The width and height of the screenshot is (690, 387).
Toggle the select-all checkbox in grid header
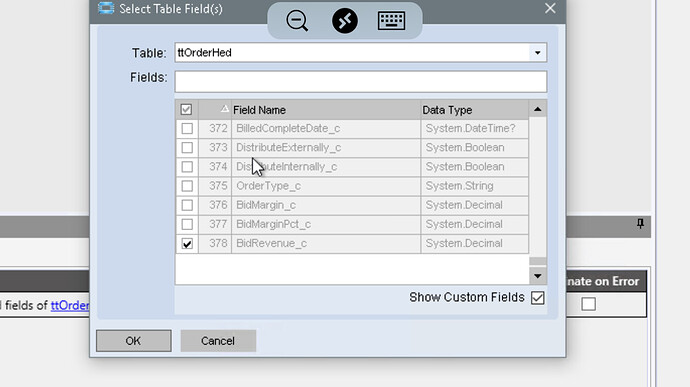(186, 109)
